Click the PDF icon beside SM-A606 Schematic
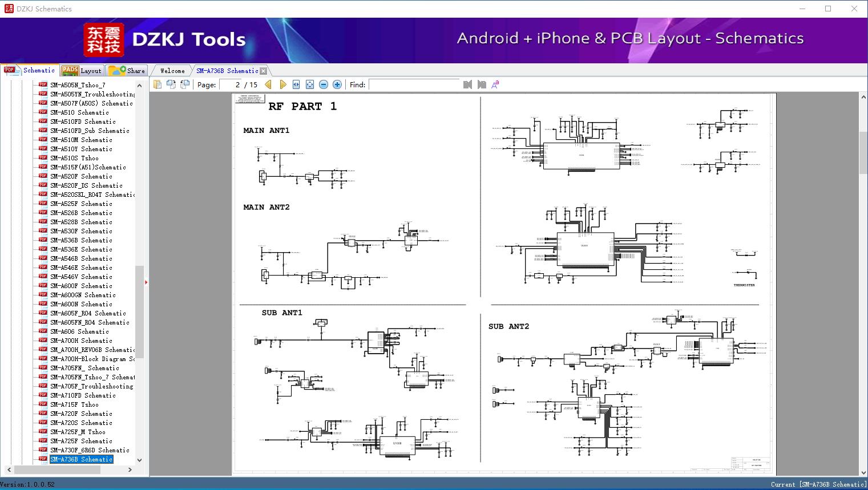This screenshot has width=868, height=490. pyautogui.click(x=43, y=331)
